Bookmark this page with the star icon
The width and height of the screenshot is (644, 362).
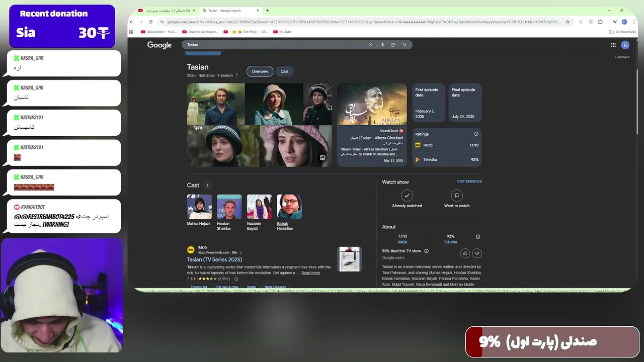(x=568, y=22)
